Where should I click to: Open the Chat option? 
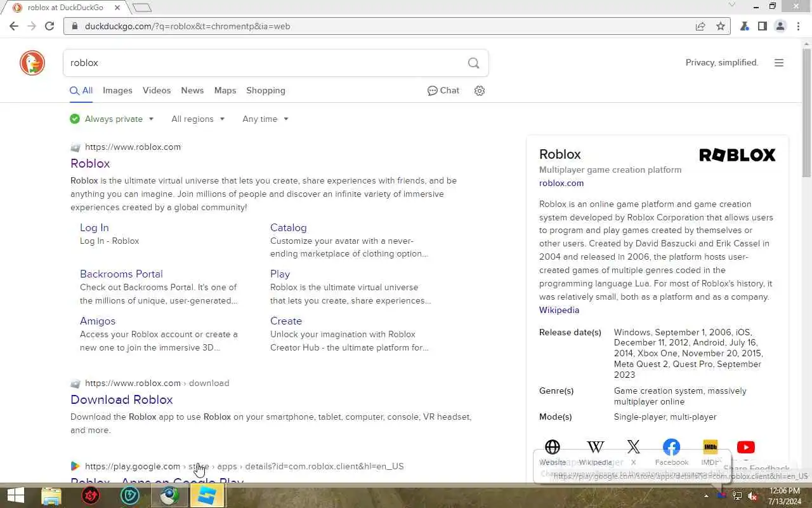443,91
